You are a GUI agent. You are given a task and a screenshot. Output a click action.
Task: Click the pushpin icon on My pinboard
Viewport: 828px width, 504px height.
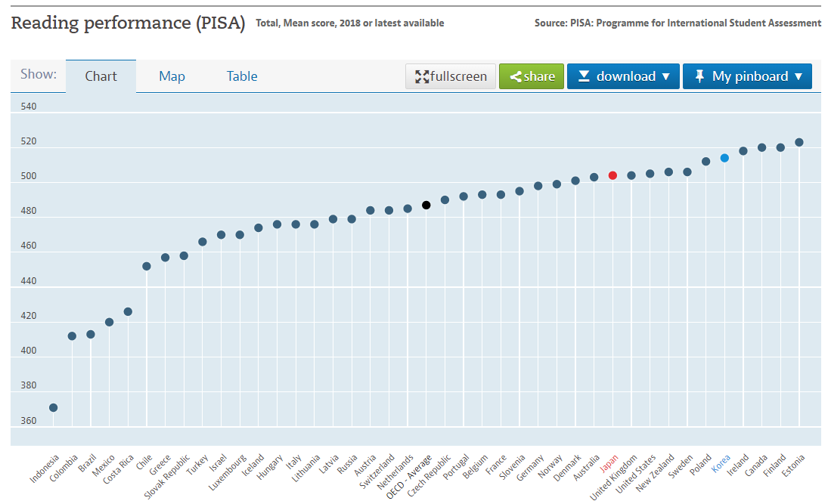[x=699, y=76]
